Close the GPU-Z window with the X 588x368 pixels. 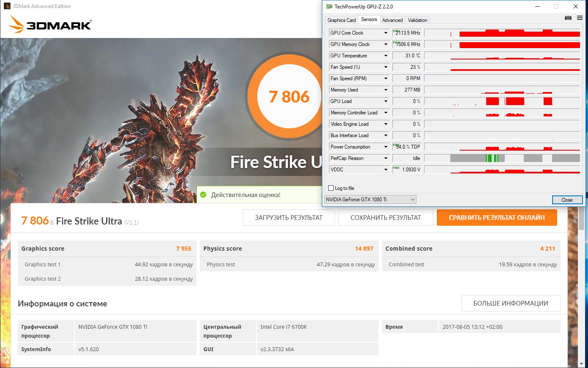[x=576, y=6]
